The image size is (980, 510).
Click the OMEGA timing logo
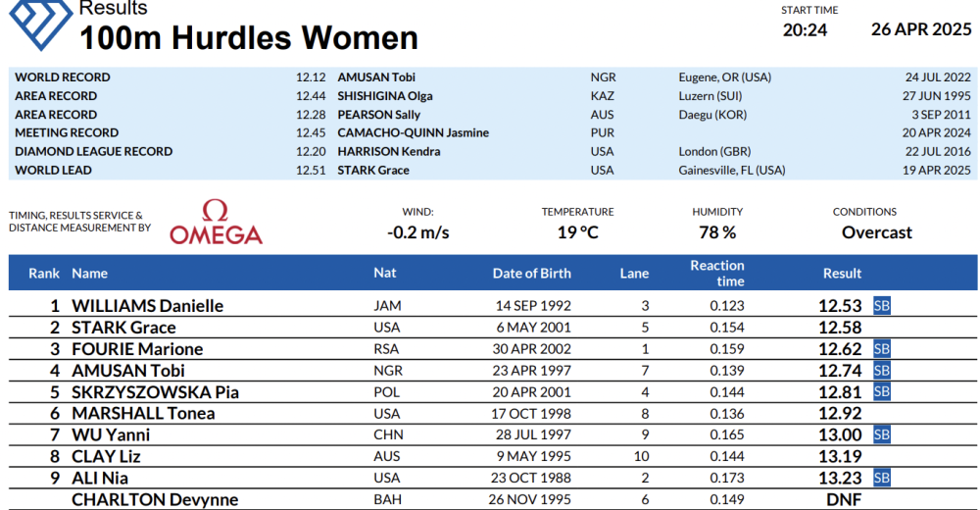pyautogui.click(x=216, y=223)
